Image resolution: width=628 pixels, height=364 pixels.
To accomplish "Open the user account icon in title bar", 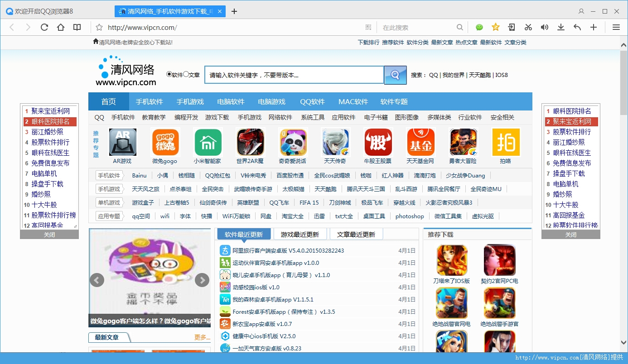I will click(581, 11).
